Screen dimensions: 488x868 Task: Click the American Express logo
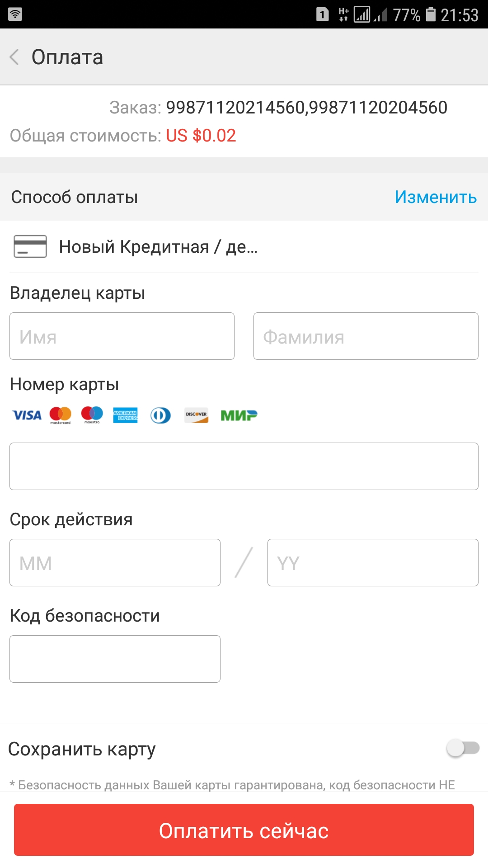coord(125,415)
